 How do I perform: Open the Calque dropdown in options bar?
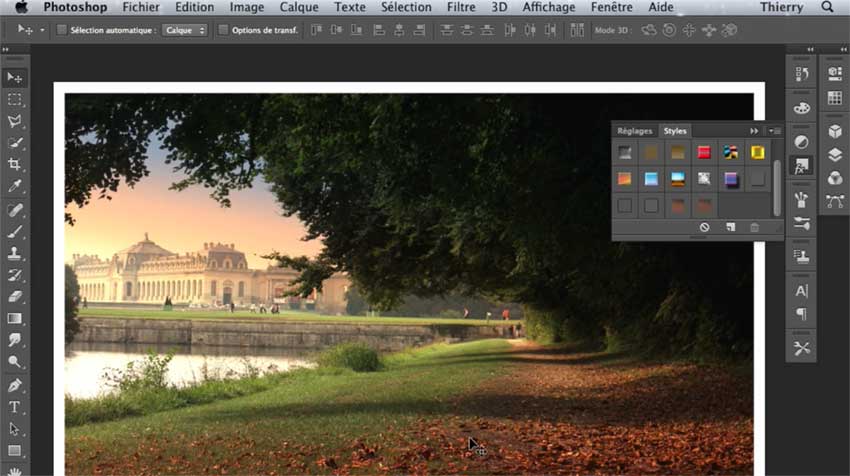click(185, 30)
